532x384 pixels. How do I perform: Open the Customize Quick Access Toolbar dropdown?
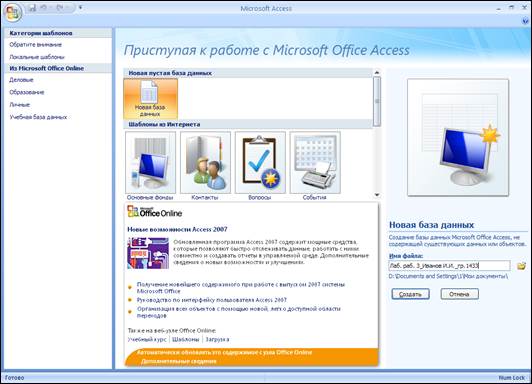(80, 7)
